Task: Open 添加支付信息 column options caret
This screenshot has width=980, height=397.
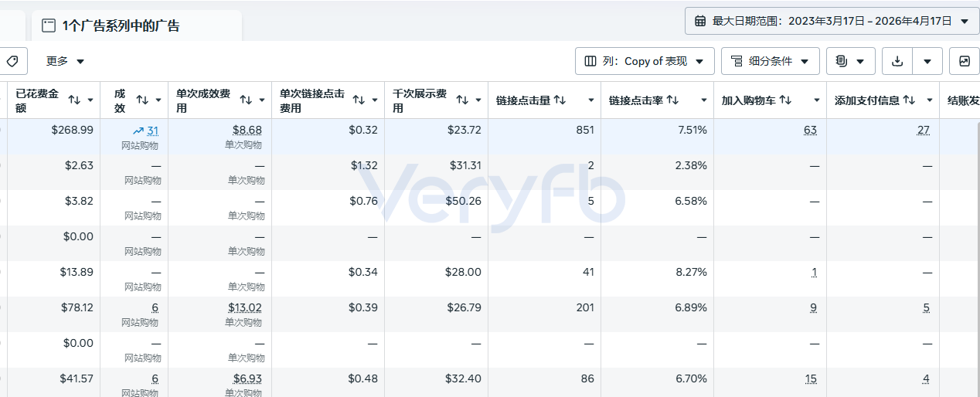Action: click(930, 100)
